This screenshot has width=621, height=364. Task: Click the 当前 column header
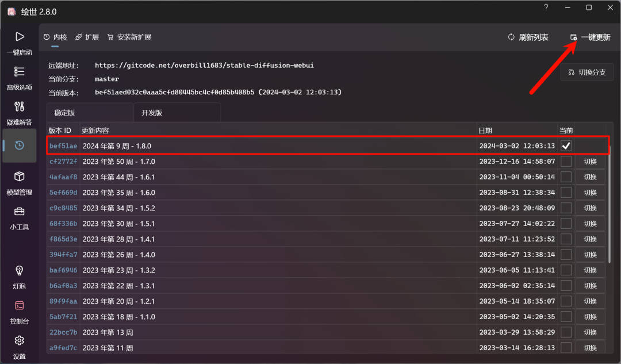[566, 131]
